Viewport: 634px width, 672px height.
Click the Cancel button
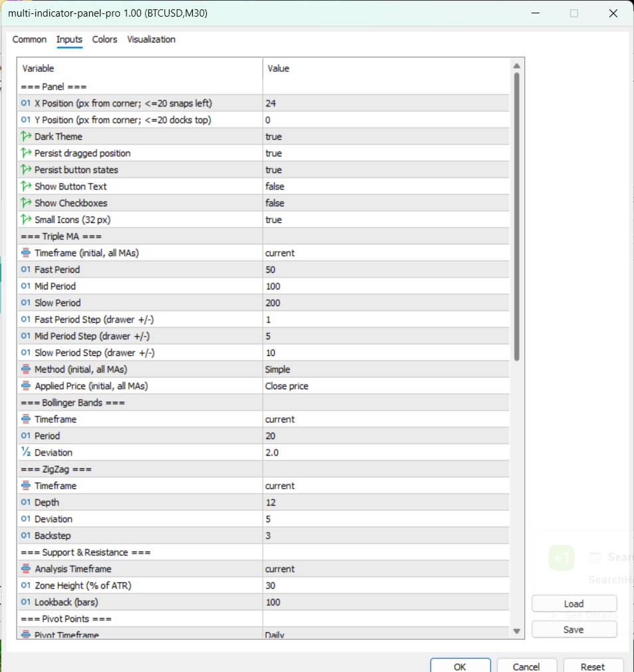click(526, 665)
